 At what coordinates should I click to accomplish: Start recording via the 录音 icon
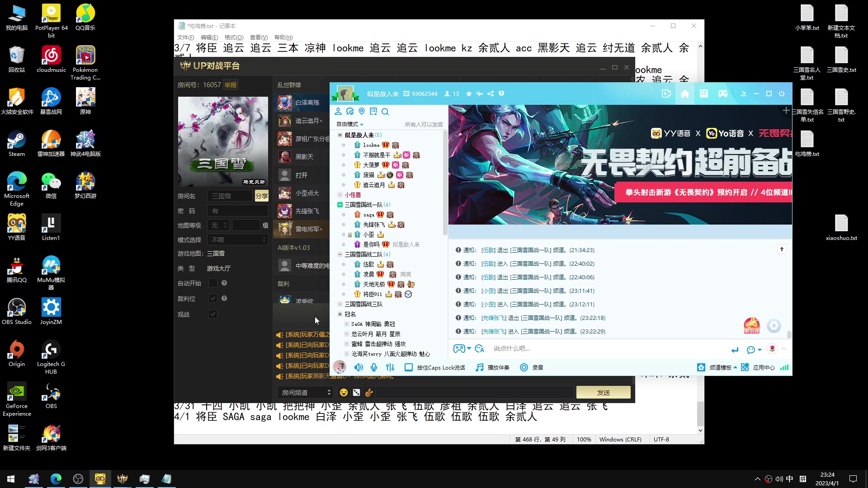(x=524, y=367)
